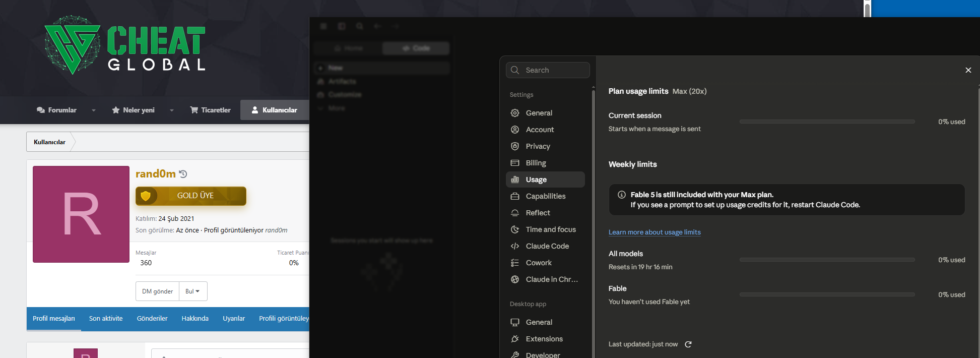Open the Reflect settings page
This screenshot has height=358, width=980.
[545, 213]
